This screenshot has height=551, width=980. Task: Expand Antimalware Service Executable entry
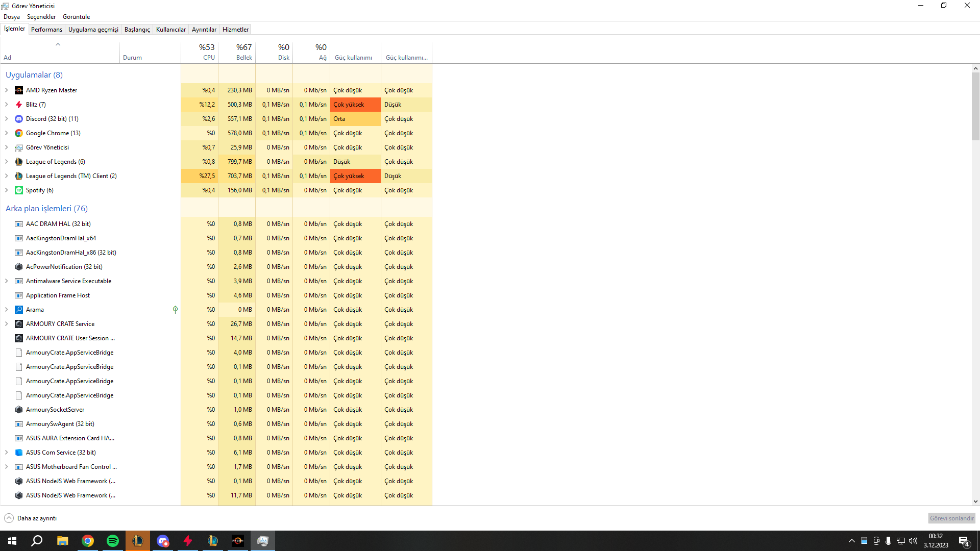(x=6, y=281)
